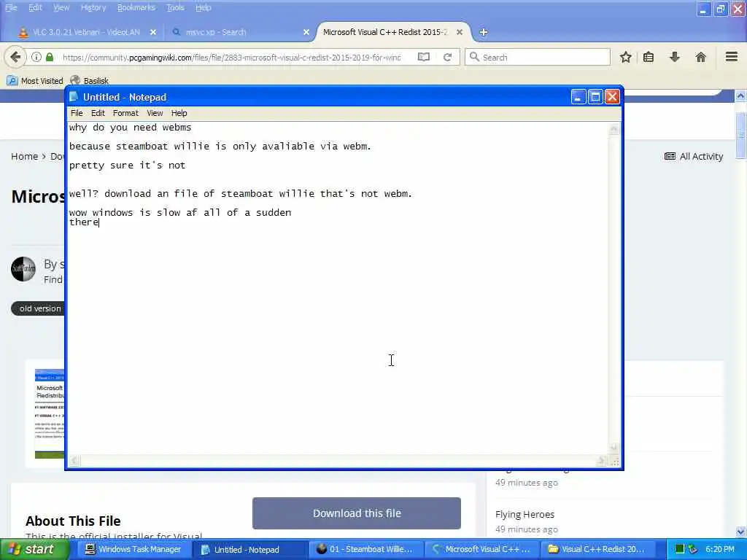Click the Notepad text editing area

click(x=338, y=289)
